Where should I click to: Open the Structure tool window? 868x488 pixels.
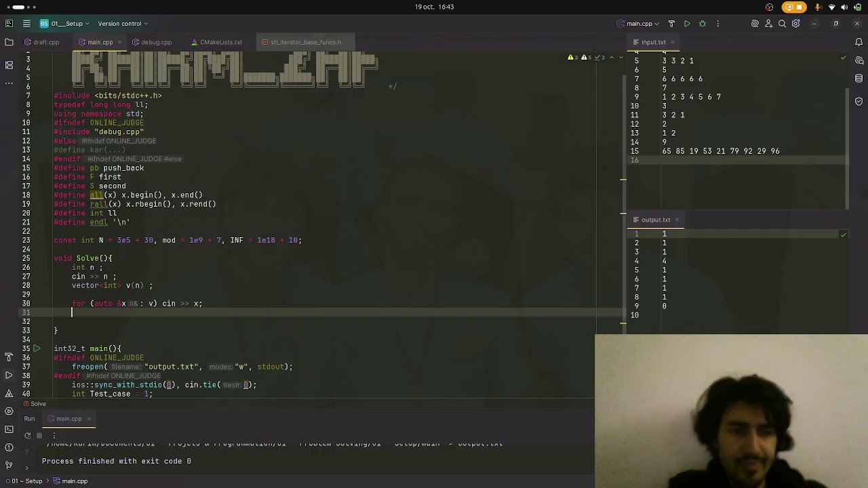coord(9,65)
